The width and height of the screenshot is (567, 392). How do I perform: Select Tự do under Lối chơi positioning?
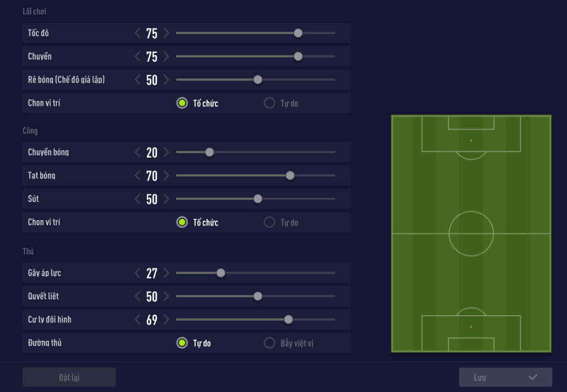point(270,103)
